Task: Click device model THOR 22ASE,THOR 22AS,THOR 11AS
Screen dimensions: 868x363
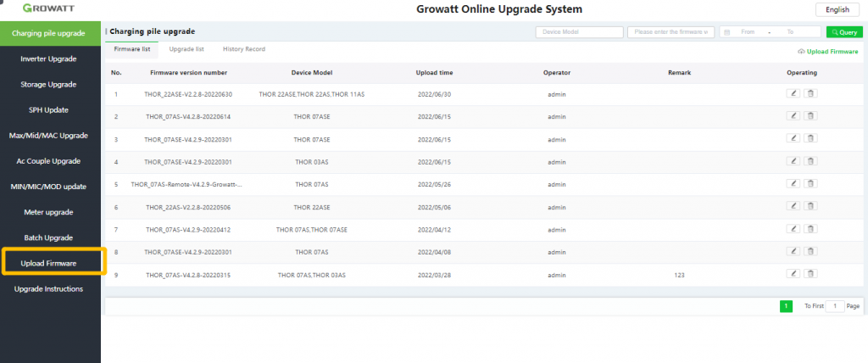Action: click(x=312, y=94)
